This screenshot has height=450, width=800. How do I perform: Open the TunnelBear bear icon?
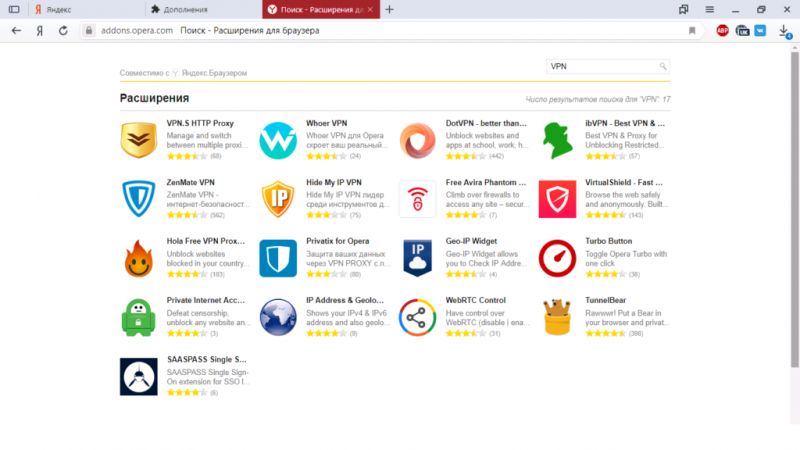557,317
